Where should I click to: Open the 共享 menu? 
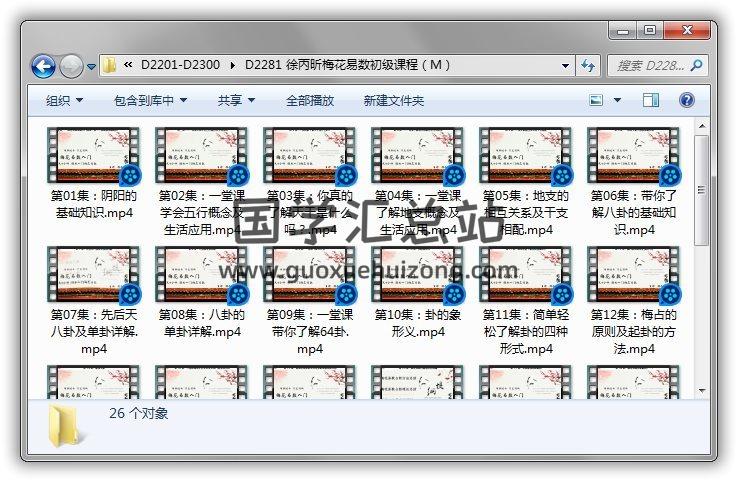[x=236, y=100]
